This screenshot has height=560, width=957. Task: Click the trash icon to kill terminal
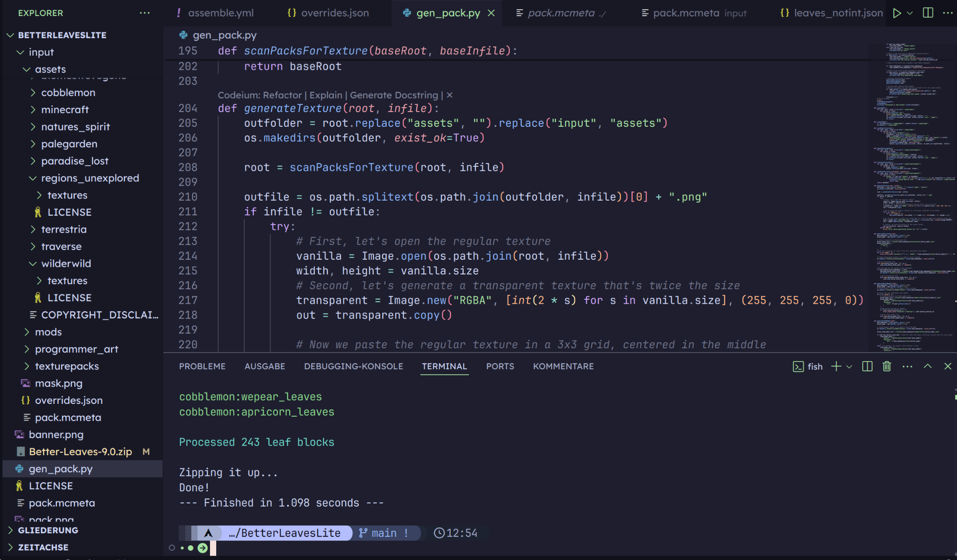887,366
